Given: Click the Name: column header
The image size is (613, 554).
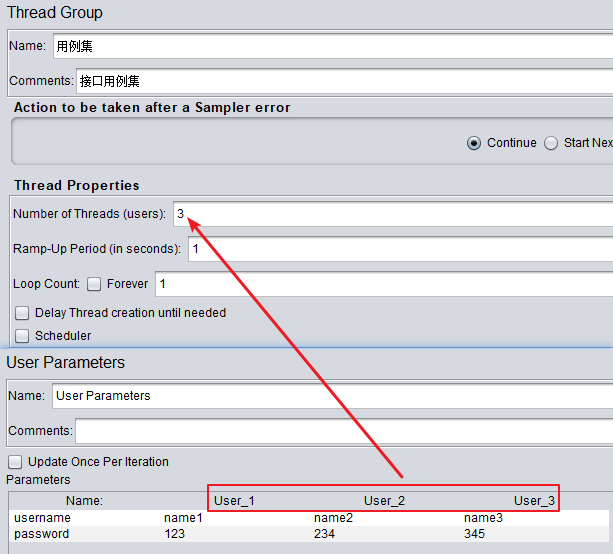Looking at the screenshot, I should tap(84, 501).
